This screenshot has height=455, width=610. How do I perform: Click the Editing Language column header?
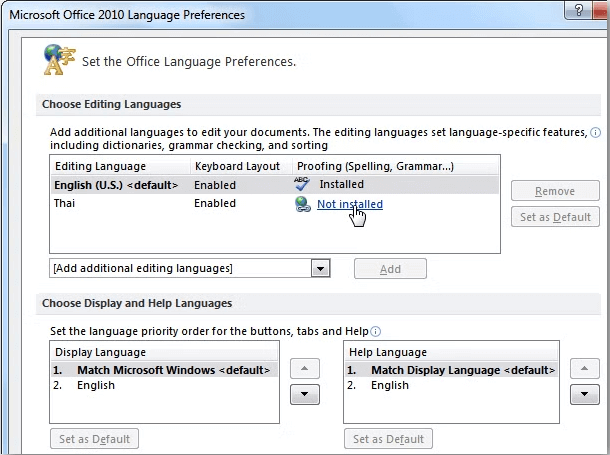coord(120,166)
